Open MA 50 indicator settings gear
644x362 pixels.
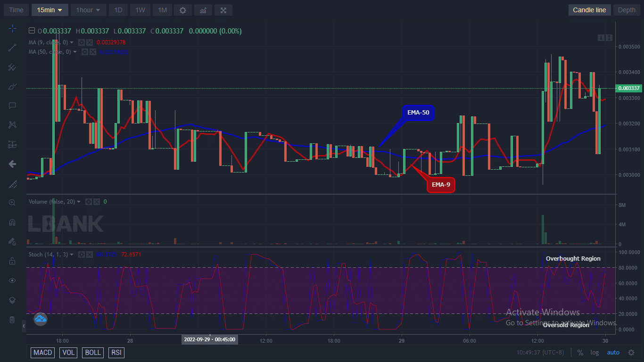point(84,52)
